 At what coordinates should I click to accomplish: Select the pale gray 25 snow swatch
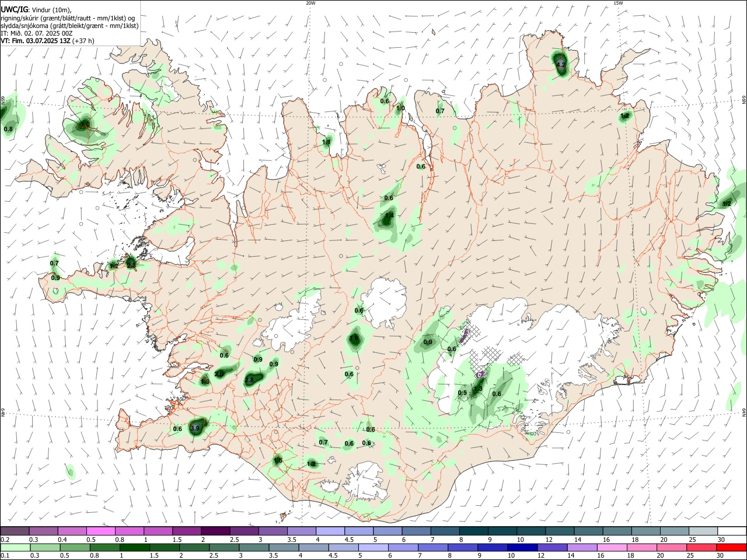tap(703, 531)
